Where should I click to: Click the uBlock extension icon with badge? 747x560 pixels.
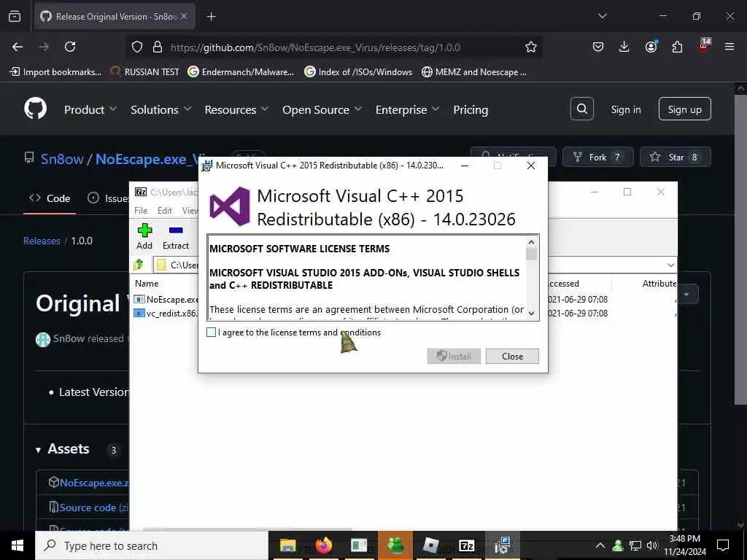[x=704, y=46]
